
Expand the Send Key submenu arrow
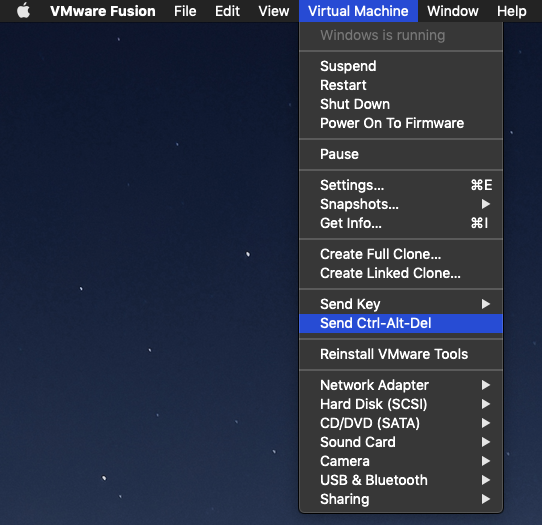click(x=486, y=304)
